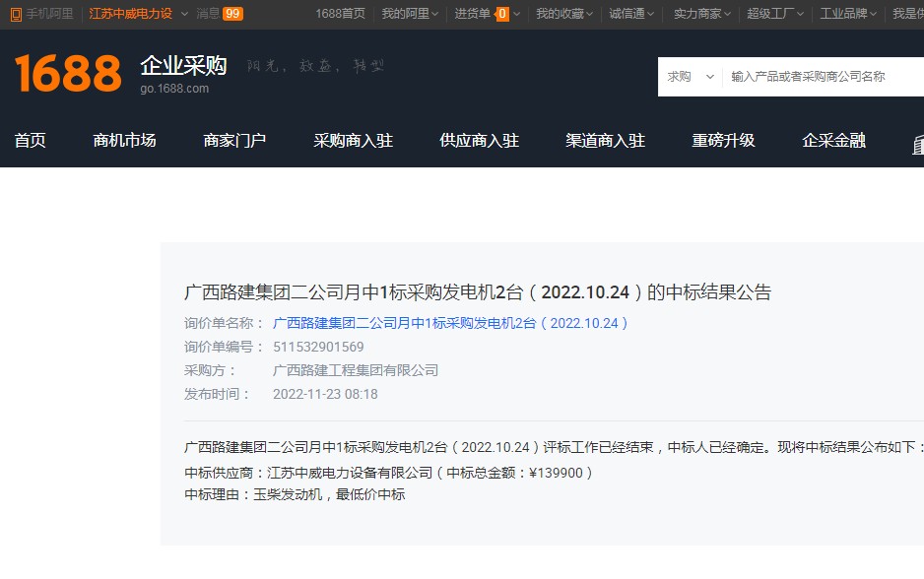Image resolution: width=924 pixels, height=579 pixels.
Task: Open the 供应商入驻 navigation tab
Action: pyautogui.click(x=479, y=140)
